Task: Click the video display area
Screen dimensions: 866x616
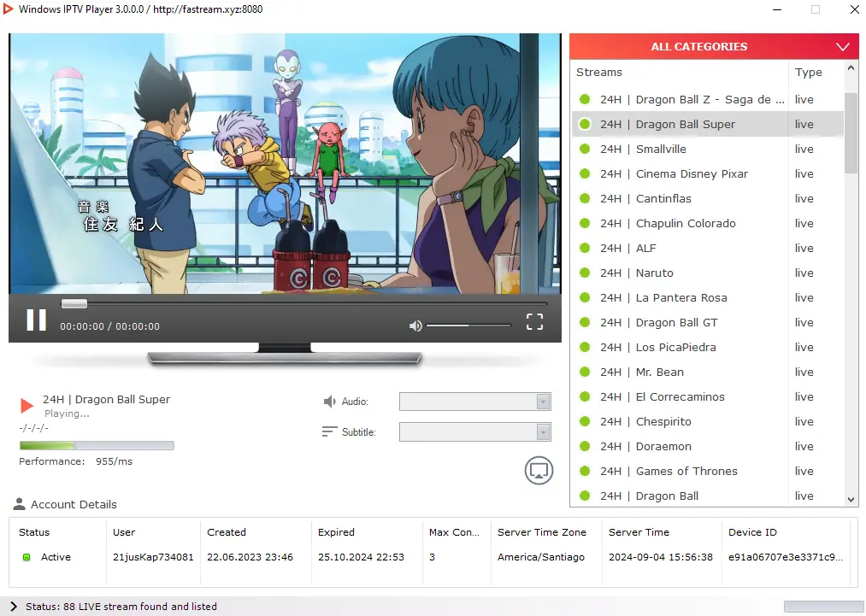Action: click(x=285, y=163)
